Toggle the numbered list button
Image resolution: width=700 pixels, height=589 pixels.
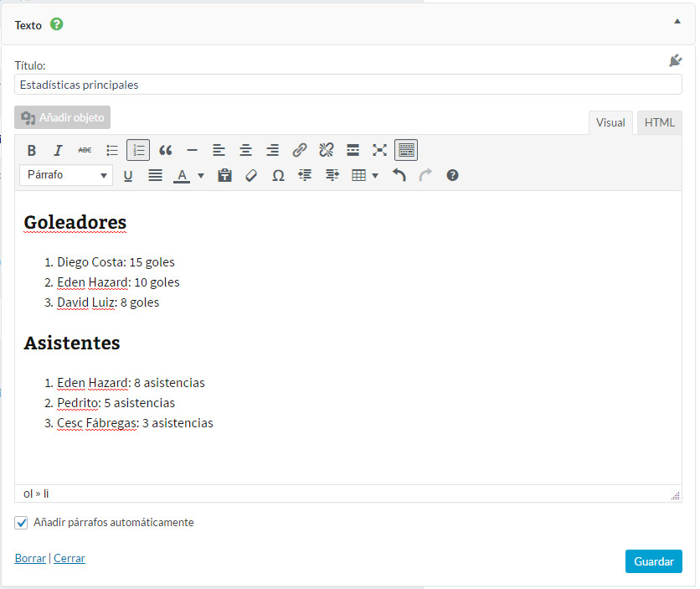coord(138,151)
